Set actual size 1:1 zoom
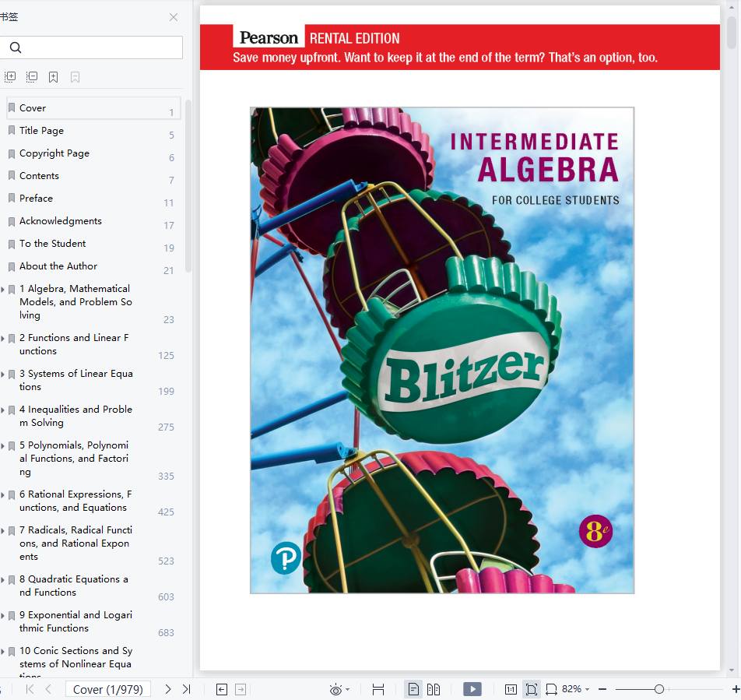741x700 pixels. pyautogui.click(x=511, y=689)
